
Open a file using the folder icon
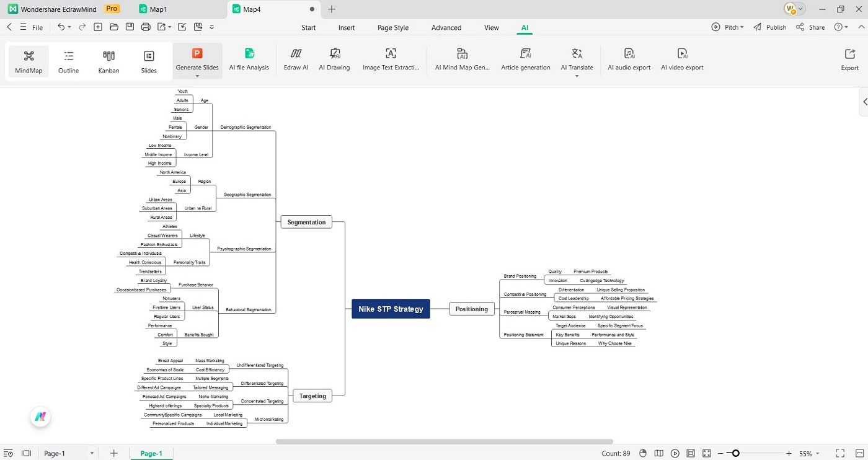(x=114, y=27)
